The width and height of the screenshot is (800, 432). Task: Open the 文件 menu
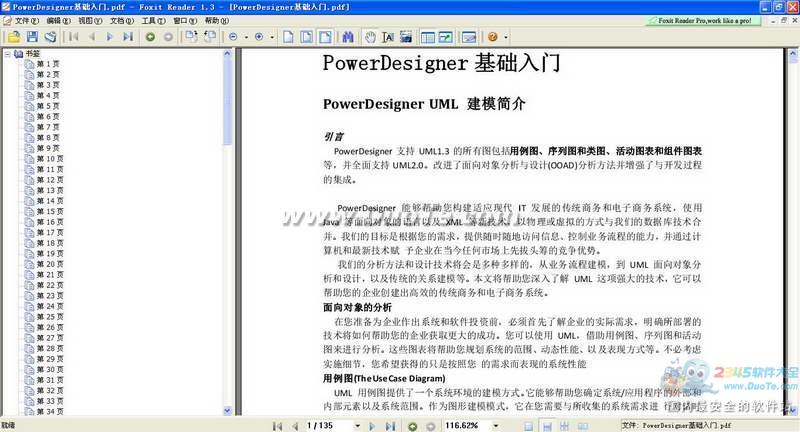click(x=27, y=21)
